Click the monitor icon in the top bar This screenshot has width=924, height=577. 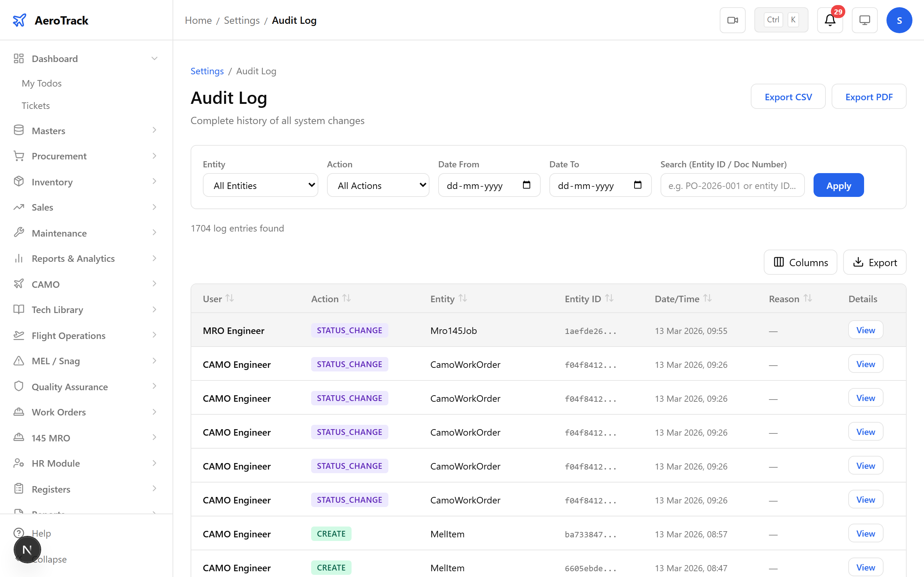[x=865, y=20]
